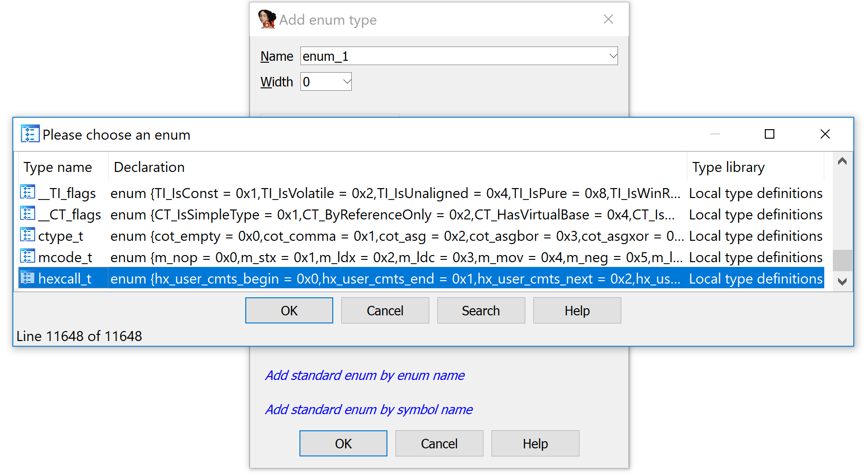Click Local type definitions in mcode_t row
The width and height of the screenshot is (868, 474).
[756, 257]
